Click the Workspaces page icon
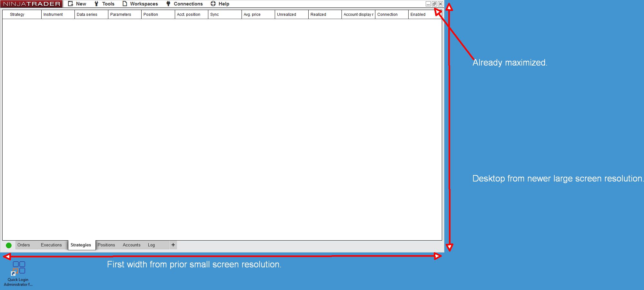 [x=125, y=4]
